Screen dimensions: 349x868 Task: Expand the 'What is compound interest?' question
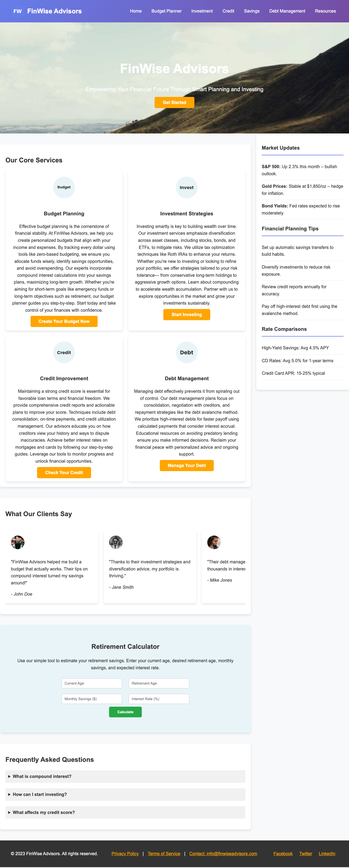pyautogui.click(x=42, y=776)
